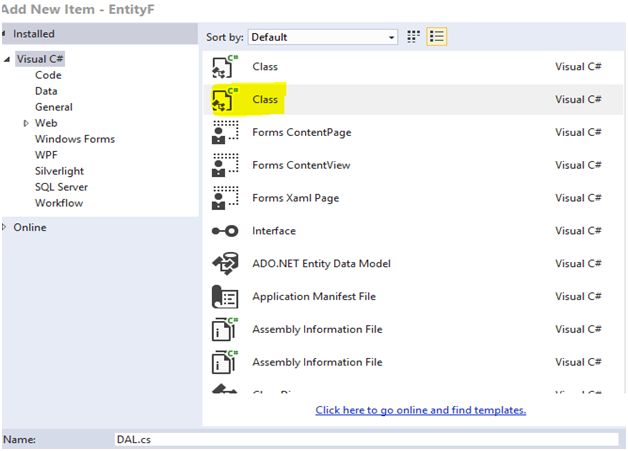Viewport: 628px width, 451px height.
Task: Select the Windows Forms category
Action: 74,139
